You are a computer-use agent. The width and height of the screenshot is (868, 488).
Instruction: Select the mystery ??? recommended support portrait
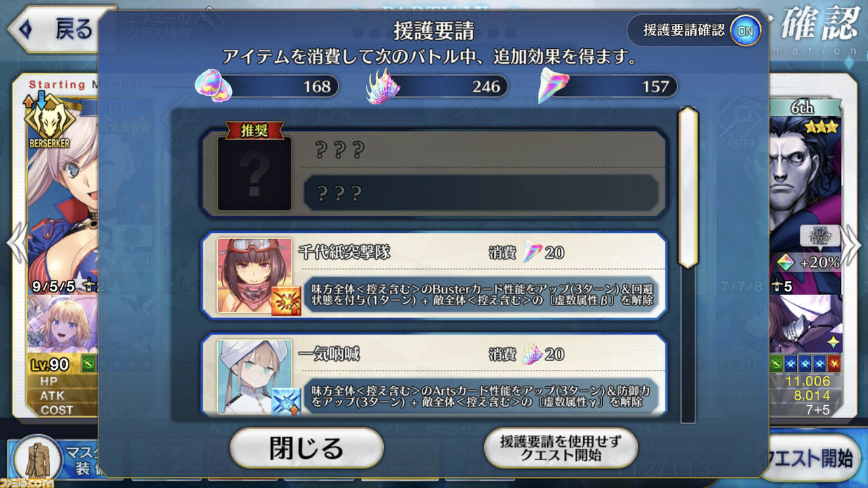254,174
